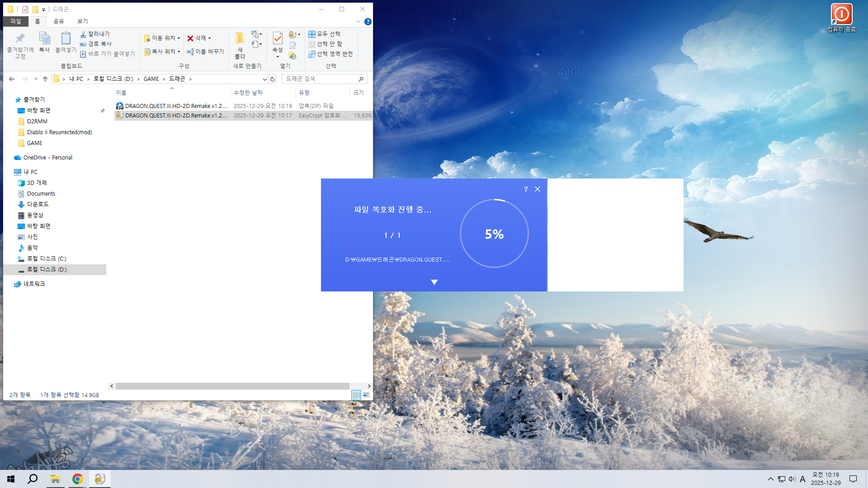Screen dimensions: 868x488
Task: Open Chrome from the taskbar
Action: point(78,479)
